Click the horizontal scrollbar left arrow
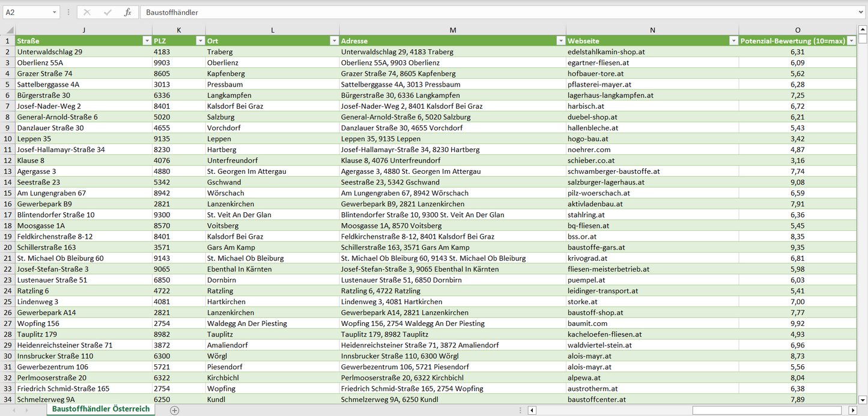 [x=532, y=410]
